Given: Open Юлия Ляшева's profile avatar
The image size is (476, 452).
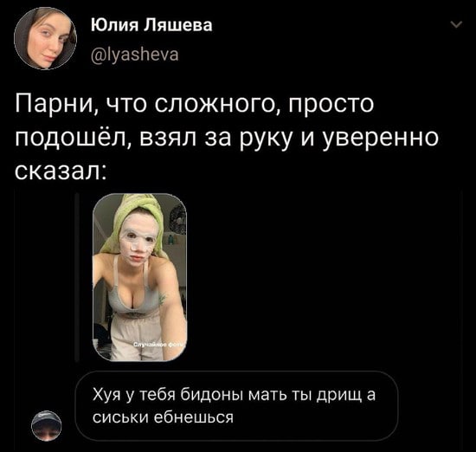Looking at the screenshot, I should pos(45,38).
